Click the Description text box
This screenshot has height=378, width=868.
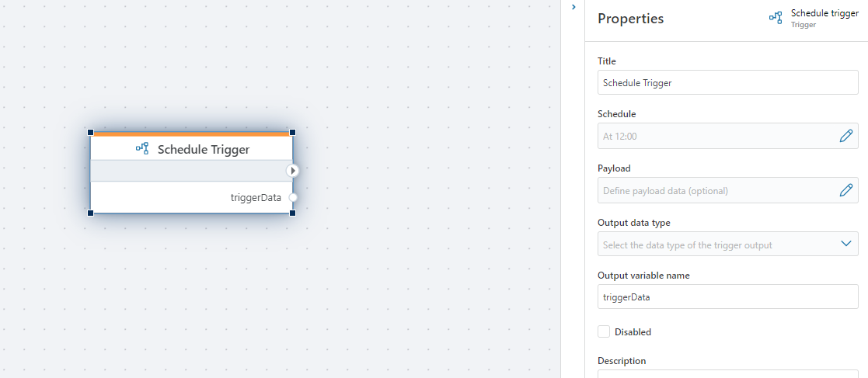tap(727, 373)
